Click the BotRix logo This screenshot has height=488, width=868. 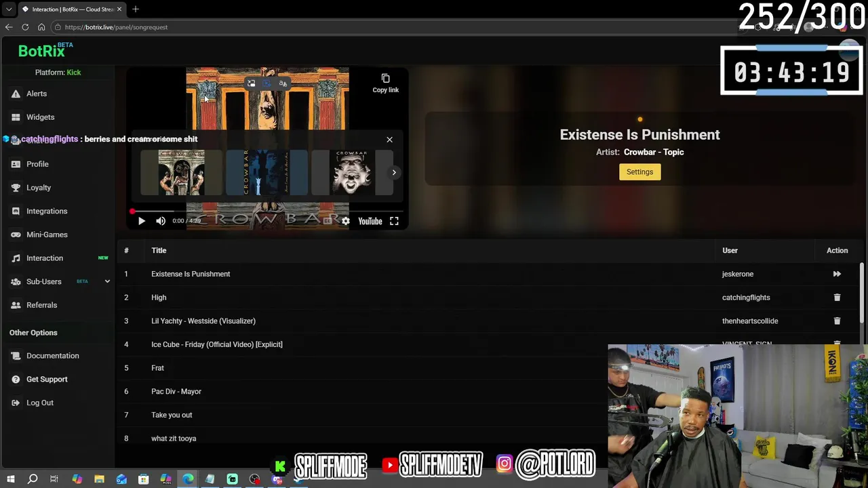coord(45,50)
